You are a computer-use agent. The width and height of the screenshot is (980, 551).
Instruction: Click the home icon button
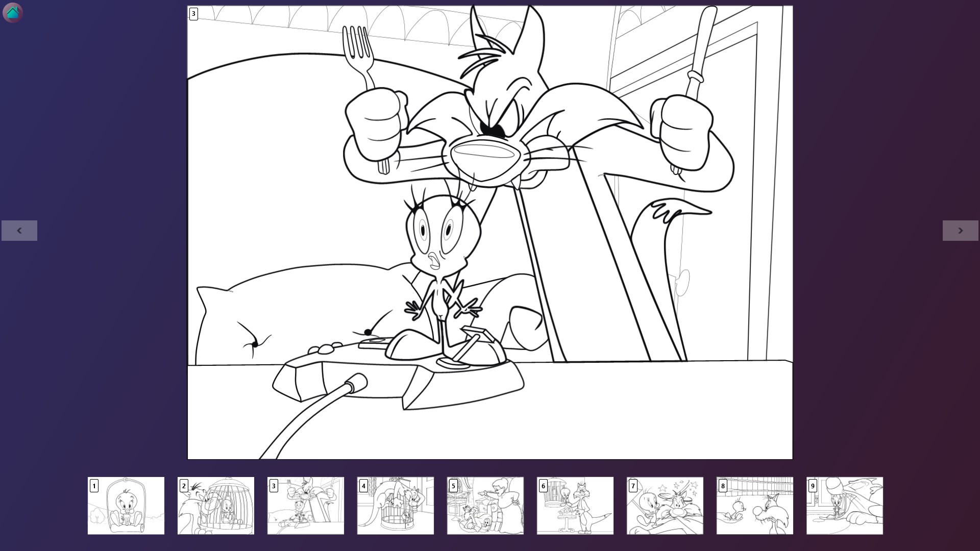13,13
